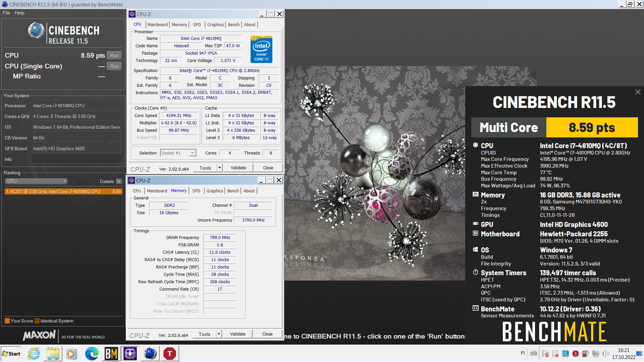This screenshot has height=362, width=644.
Task: Switch to Memory tab in top CPU-Z
Action: pyautogui.click(x=179, y=25)
